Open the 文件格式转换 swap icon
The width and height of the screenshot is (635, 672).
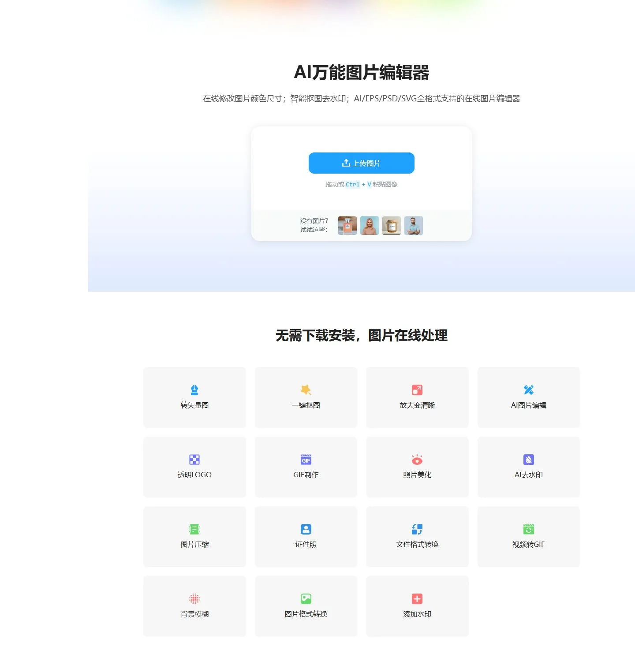417,529
